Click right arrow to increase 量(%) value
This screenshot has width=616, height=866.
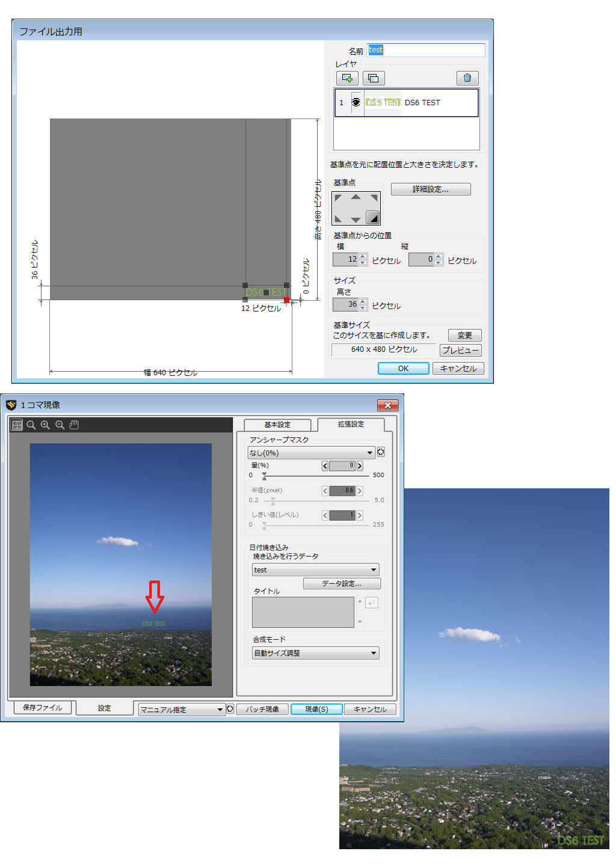360,465
